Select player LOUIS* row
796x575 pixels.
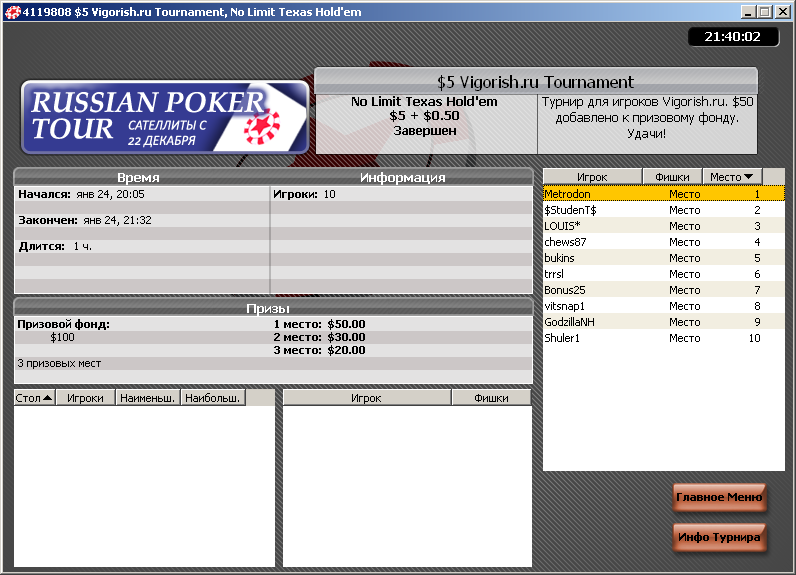(x=664, y=226)
